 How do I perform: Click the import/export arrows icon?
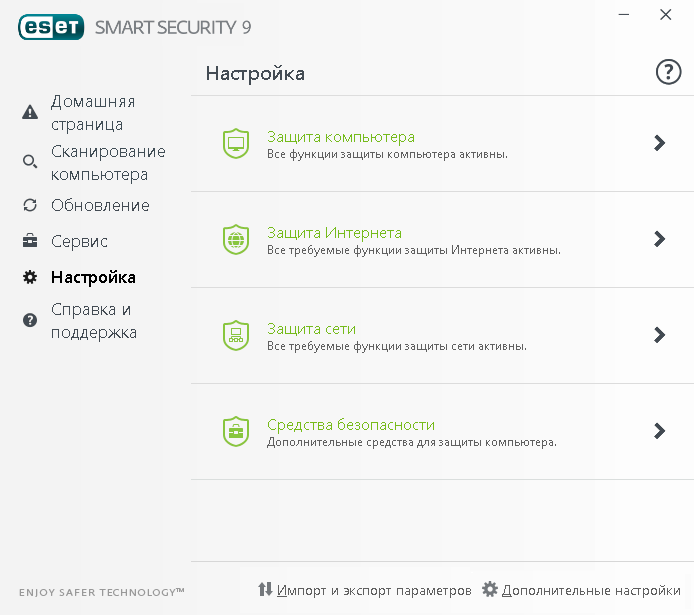click(x=265, y=590)
